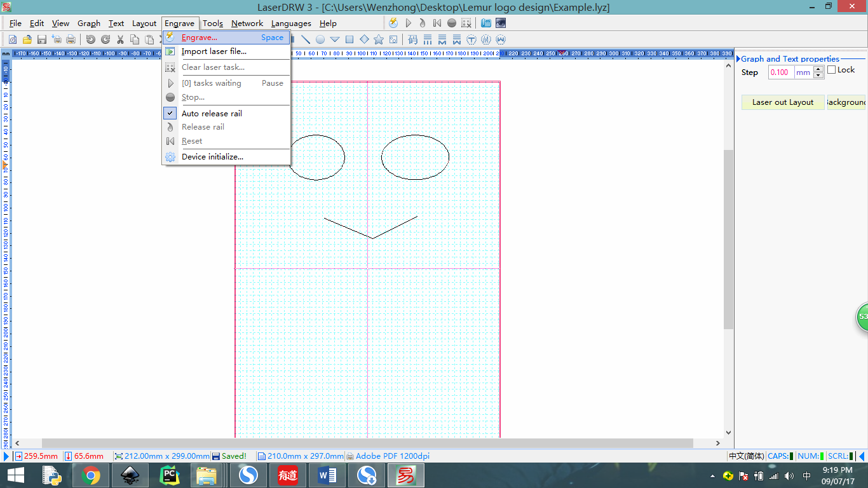This screenshot has height=488, width=868.
Task: Collapse the Graph and Text properties section
Action: pyautogui.click(x=738, y=59)
